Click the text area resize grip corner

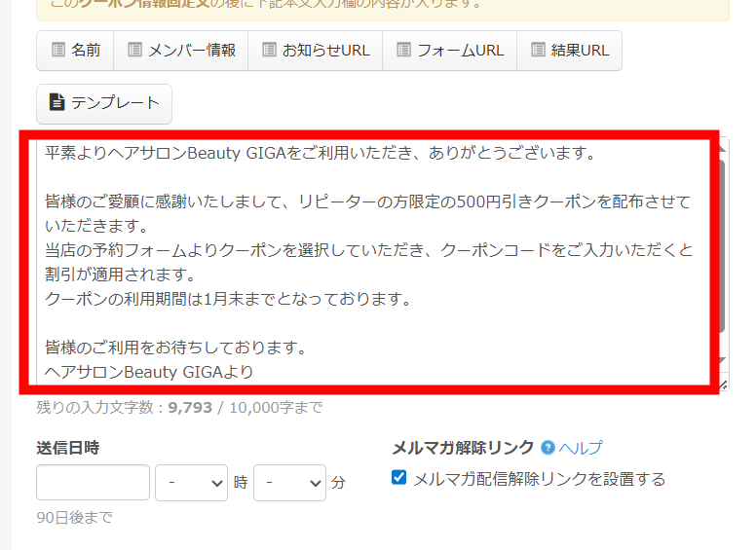point(723,385)
